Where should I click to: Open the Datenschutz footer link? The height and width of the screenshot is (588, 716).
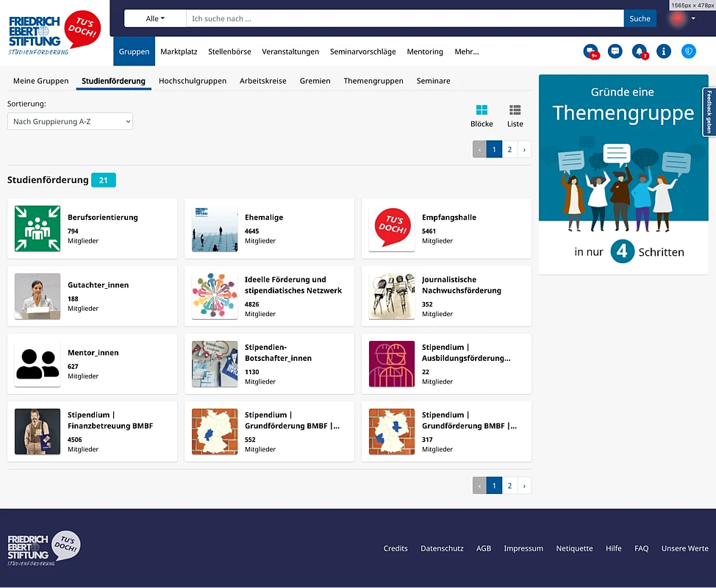(442, 548)
